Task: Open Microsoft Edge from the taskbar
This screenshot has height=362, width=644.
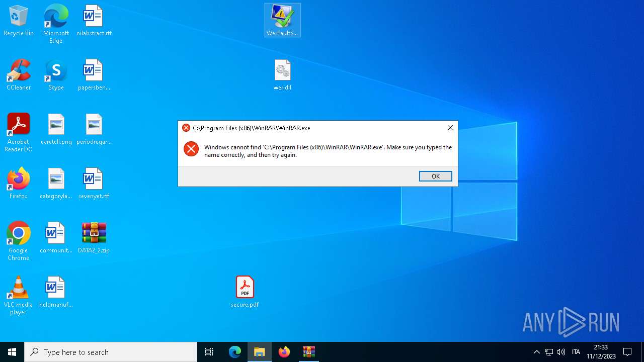Action: [x=235, y=352]
